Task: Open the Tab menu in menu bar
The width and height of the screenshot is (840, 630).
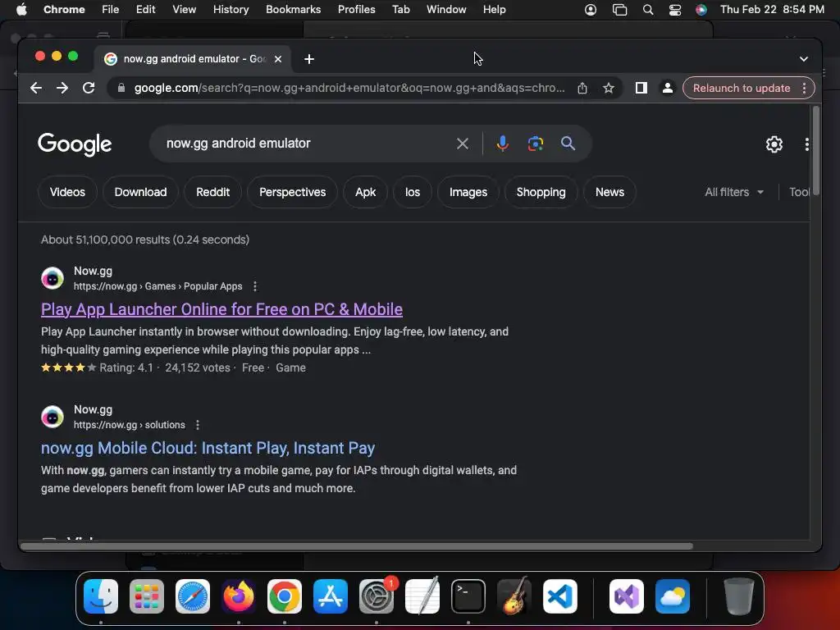Action: point(400,10)
